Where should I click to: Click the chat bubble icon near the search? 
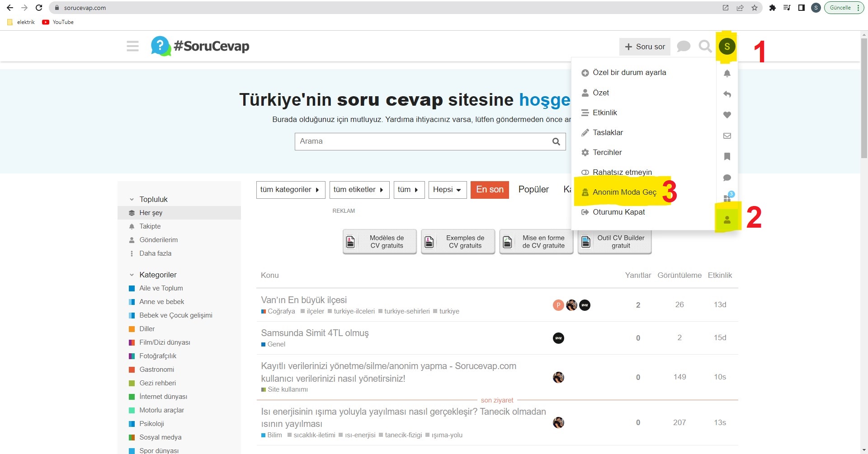point(684,46)
